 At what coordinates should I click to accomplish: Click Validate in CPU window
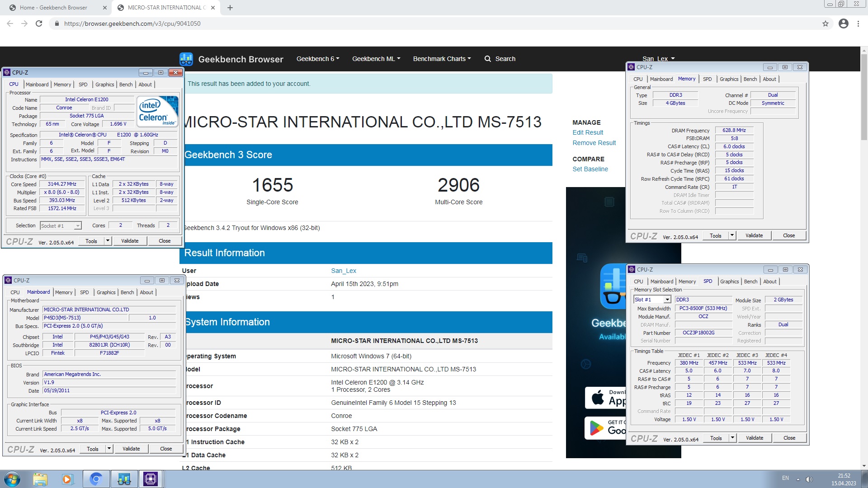130,241
